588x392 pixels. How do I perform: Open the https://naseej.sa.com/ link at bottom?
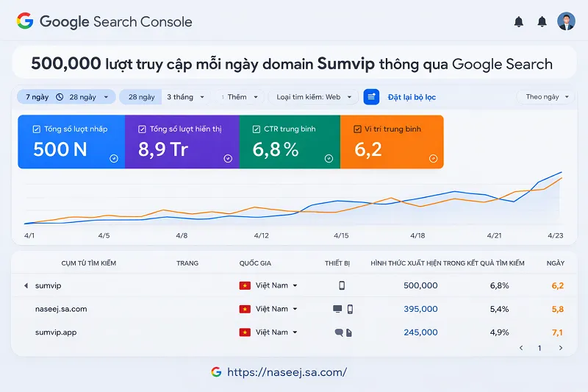tap(287, 372)
